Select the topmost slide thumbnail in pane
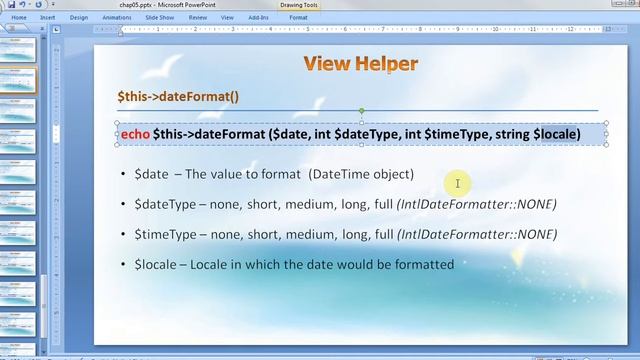Viewport: 640px width, 360px height. [x=17, y=50]
